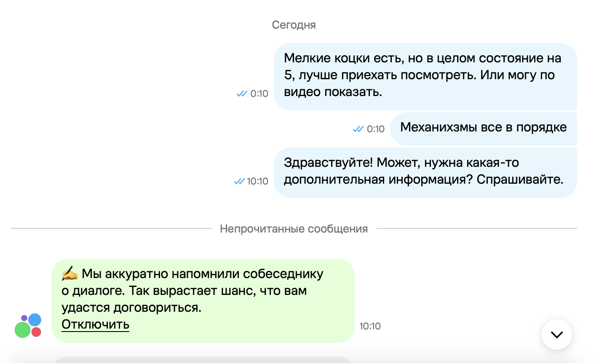Click read checkmarks next to first 0:10 message
The height and width of the screenshot is (364, 594).
click(x=242, y=94)
